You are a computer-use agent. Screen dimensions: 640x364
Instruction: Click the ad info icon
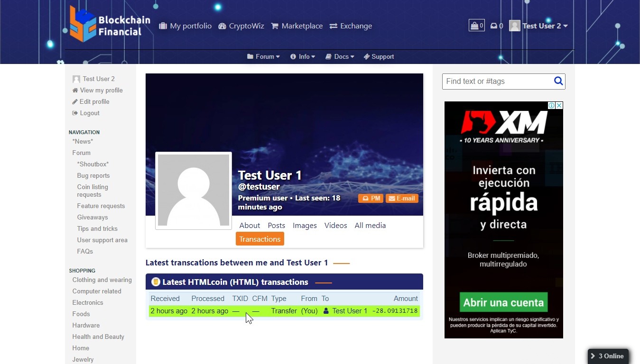[552, 106]
